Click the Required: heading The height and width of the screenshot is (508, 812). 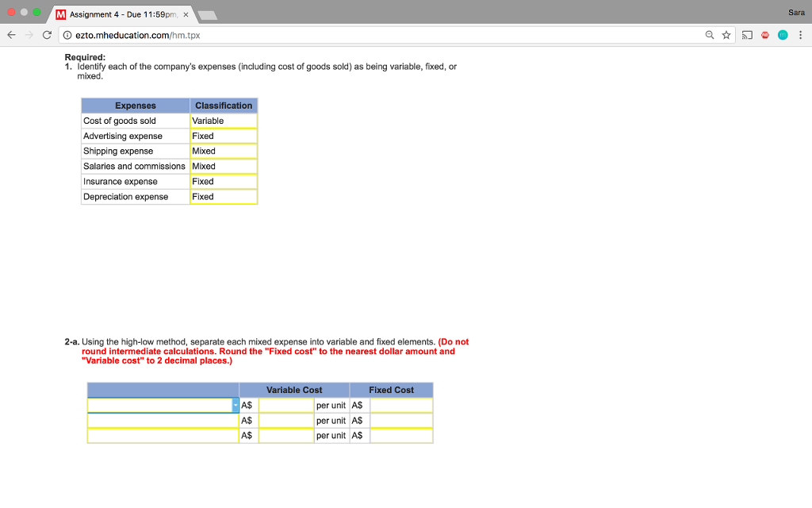[85, 57]
